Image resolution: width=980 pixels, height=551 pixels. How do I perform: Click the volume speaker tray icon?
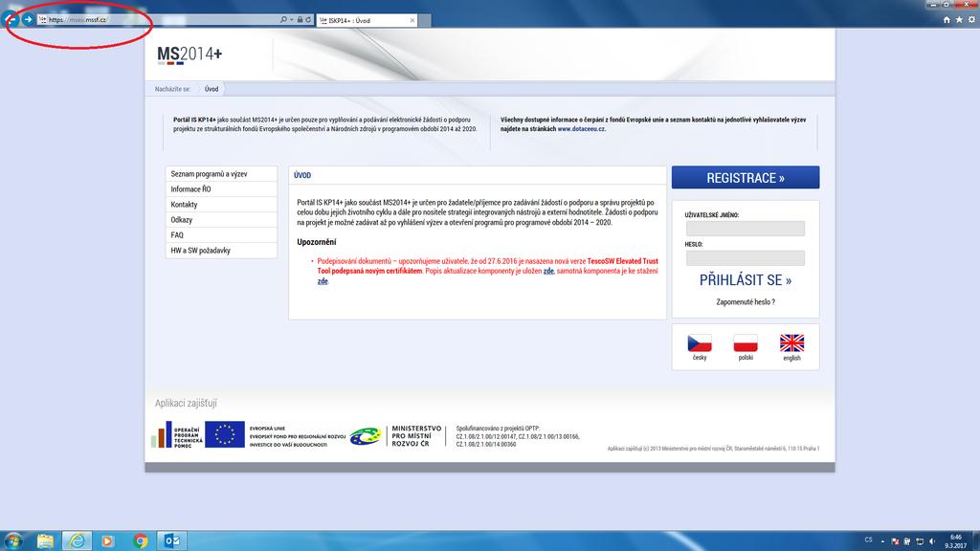(x=932, y=541)
